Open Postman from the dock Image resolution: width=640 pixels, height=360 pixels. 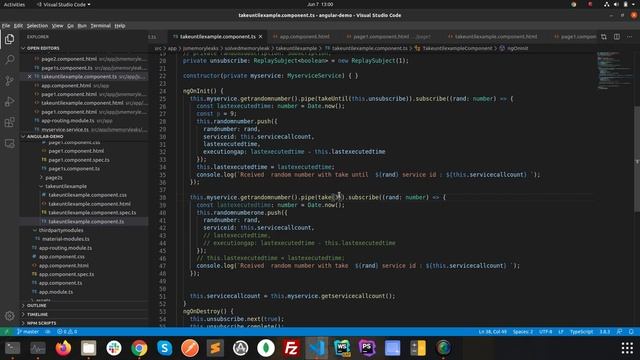190,348
